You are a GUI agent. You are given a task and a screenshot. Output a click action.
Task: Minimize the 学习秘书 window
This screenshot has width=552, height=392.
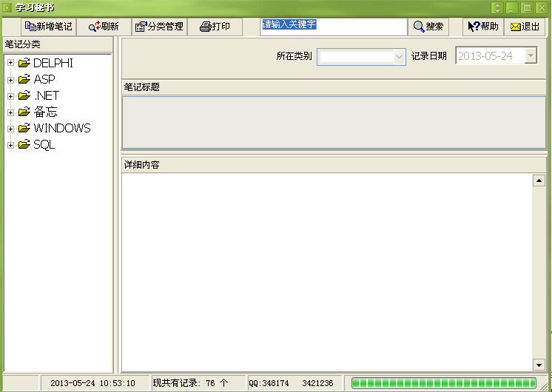click(512, 7)
